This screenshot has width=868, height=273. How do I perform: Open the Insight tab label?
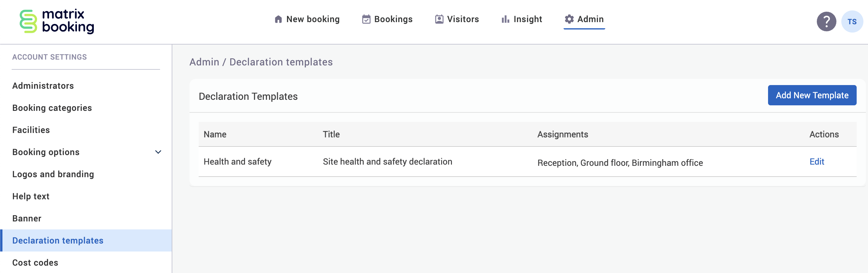click(528, 19)
